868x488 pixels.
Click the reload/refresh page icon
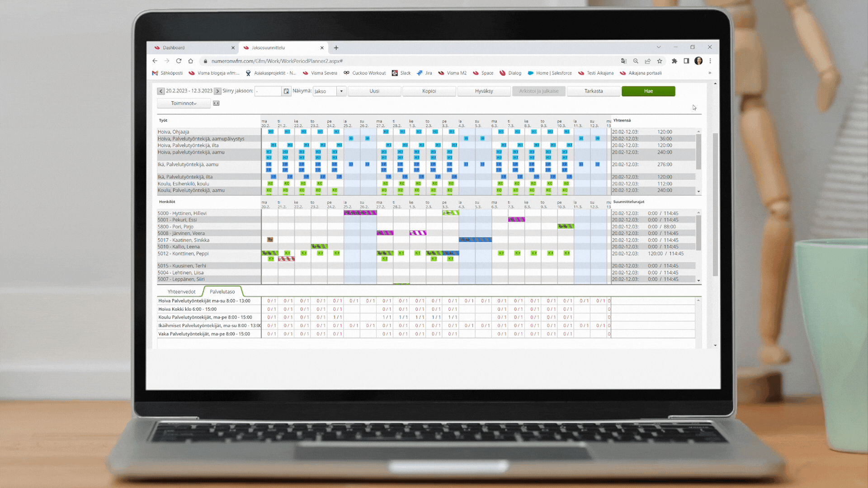[179, 61]
